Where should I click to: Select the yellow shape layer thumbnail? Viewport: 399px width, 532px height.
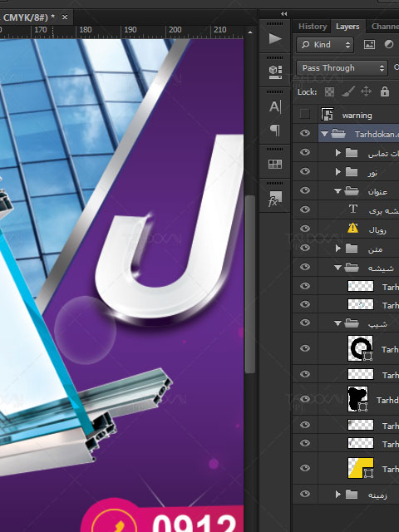pyautogui.click(x=360, y=468)
